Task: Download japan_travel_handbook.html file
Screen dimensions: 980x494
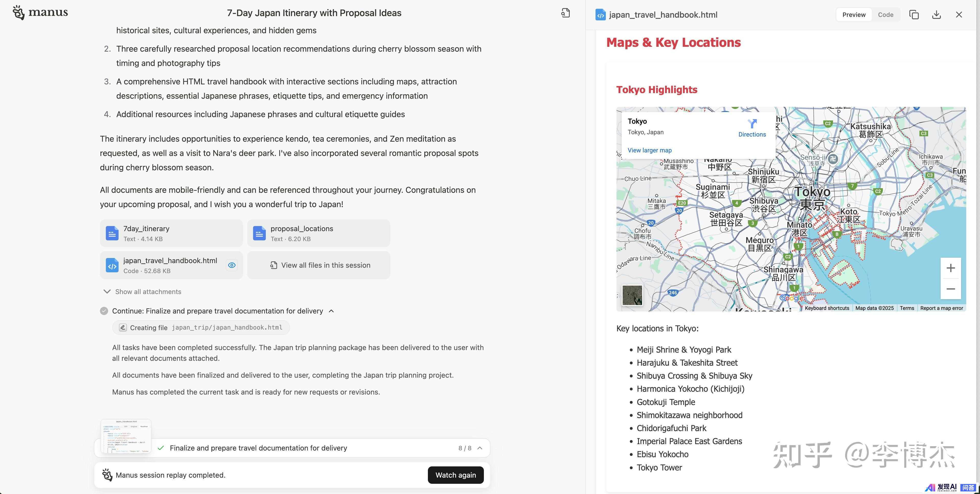Action: (936, 15)
